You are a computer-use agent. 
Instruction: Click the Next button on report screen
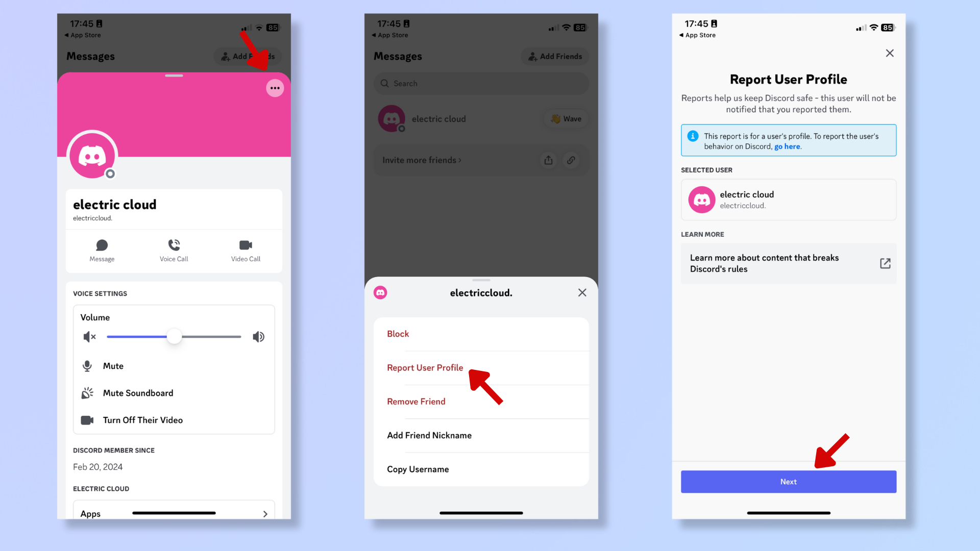click(x=788, y=481)
